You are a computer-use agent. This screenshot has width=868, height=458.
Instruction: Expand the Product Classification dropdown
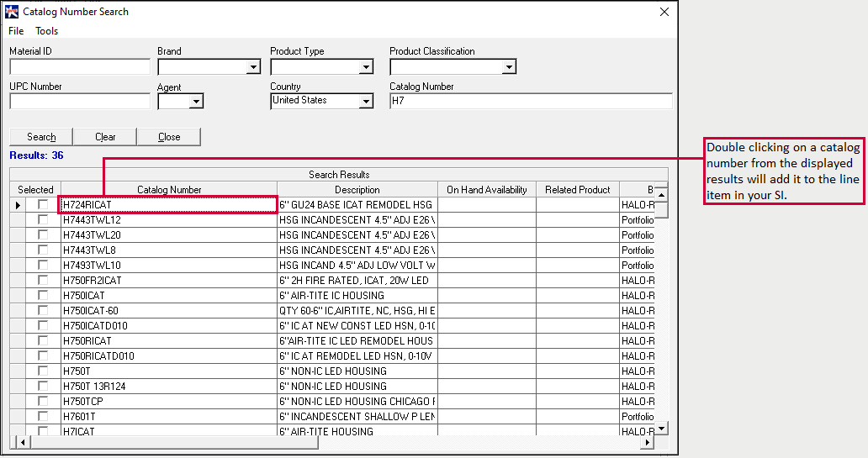point(509,67)
